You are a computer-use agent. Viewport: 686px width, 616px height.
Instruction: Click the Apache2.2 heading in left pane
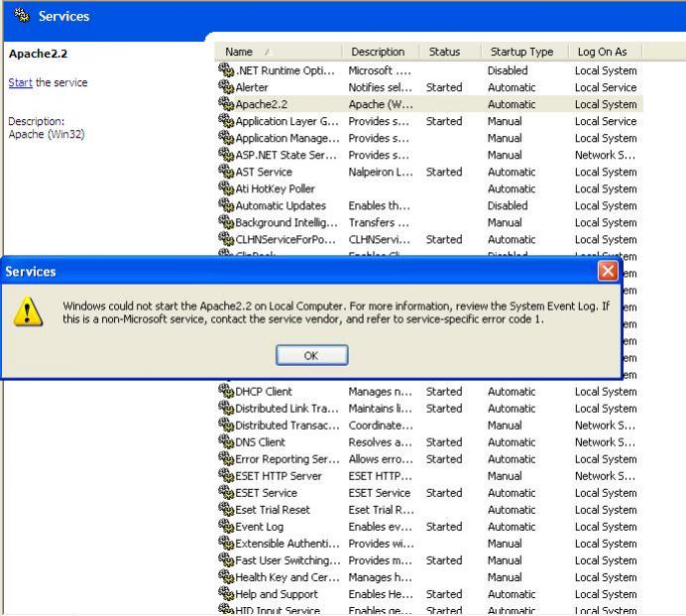click(38, 54)
